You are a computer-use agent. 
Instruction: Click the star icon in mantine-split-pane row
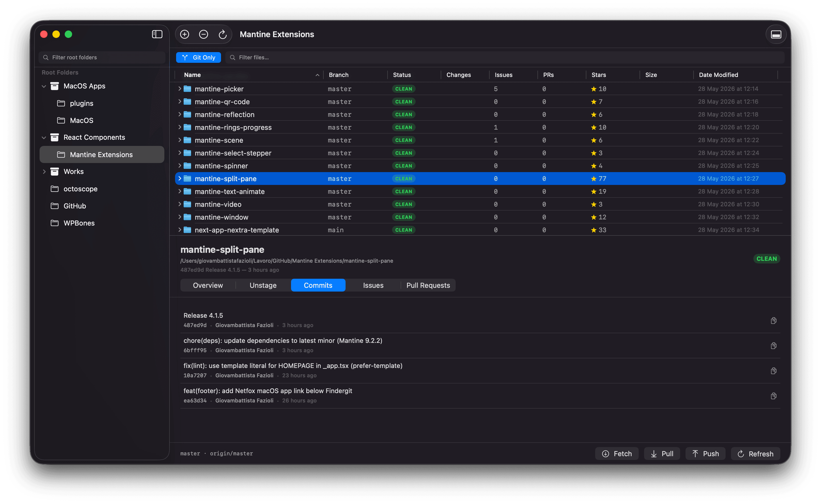coord(594,179)
